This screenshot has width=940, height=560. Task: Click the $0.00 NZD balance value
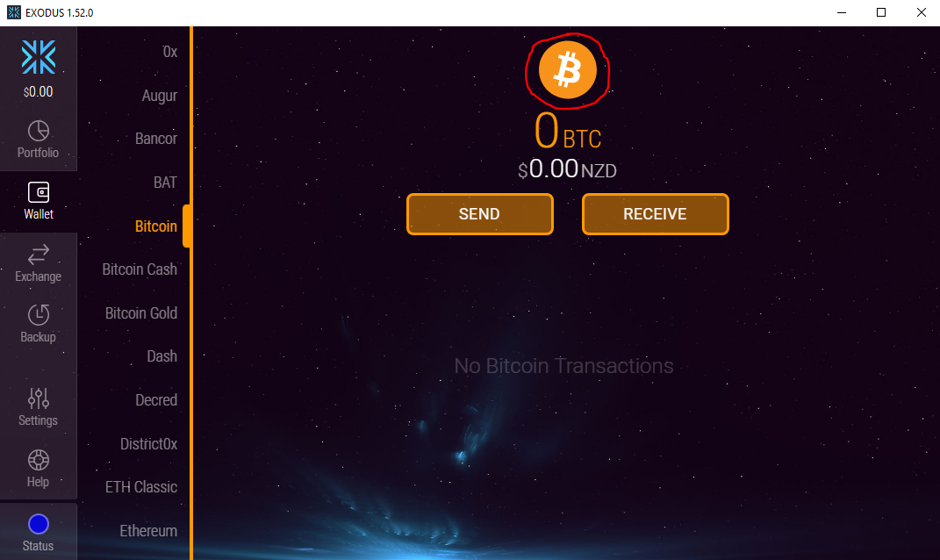click(567, 169)
